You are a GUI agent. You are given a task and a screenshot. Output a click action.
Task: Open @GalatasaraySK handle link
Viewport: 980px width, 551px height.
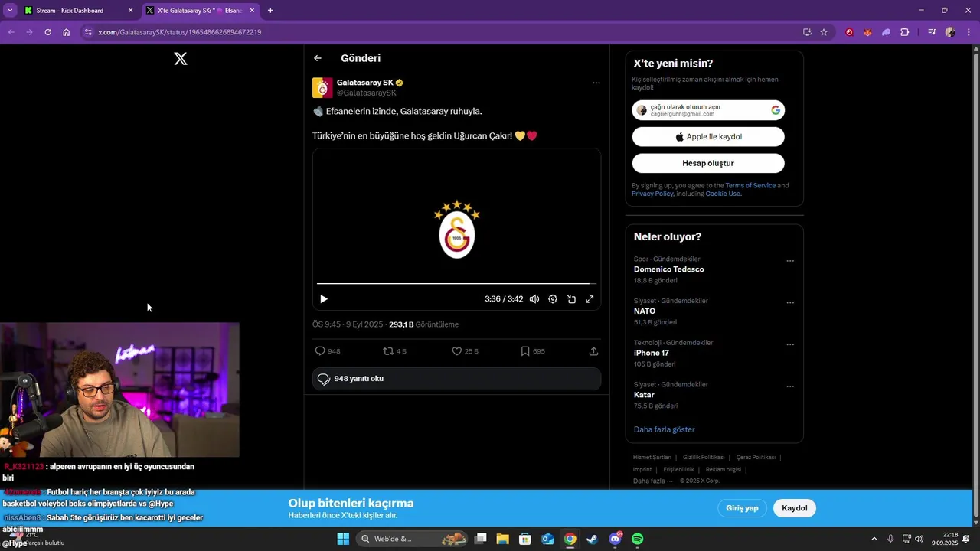pyautogui.click(x=367, y=93)
